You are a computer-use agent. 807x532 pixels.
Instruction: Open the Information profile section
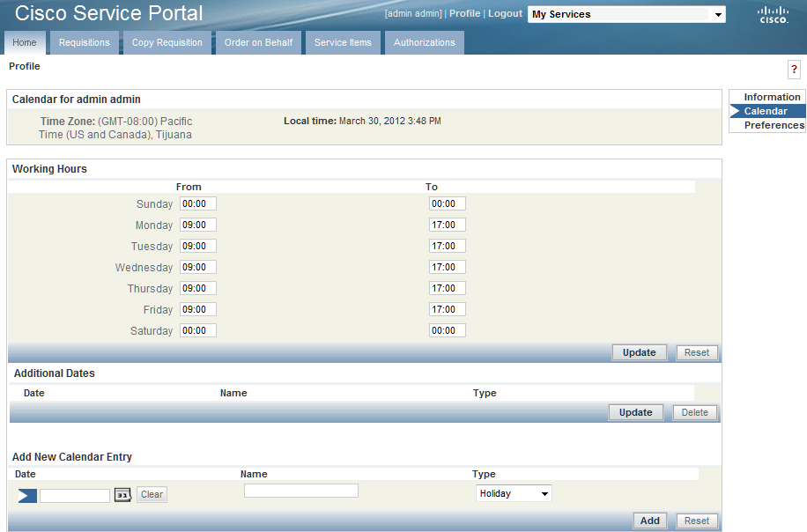click(772, 97)
